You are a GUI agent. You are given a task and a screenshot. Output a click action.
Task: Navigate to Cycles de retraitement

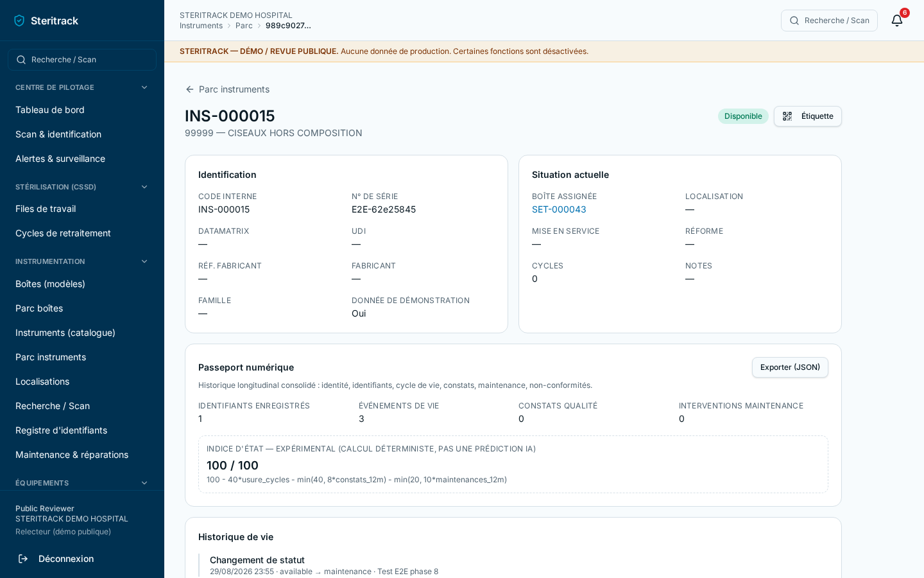point(82,233)
